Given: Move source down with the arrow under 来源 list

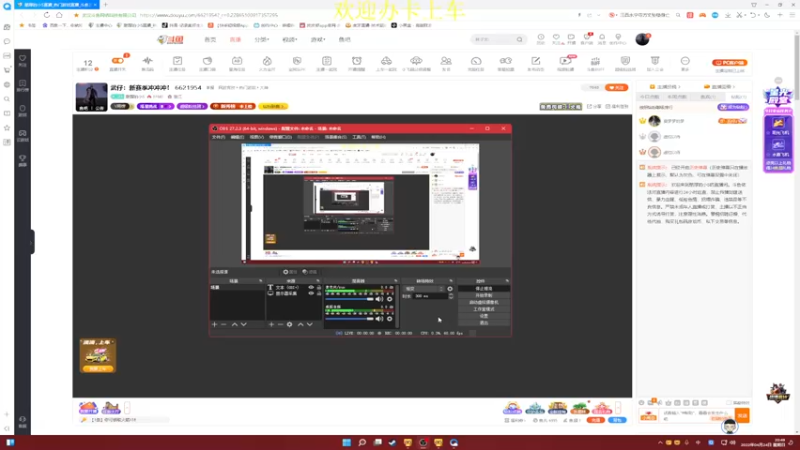Looking at the screenshot, I should tap(310, 324).
